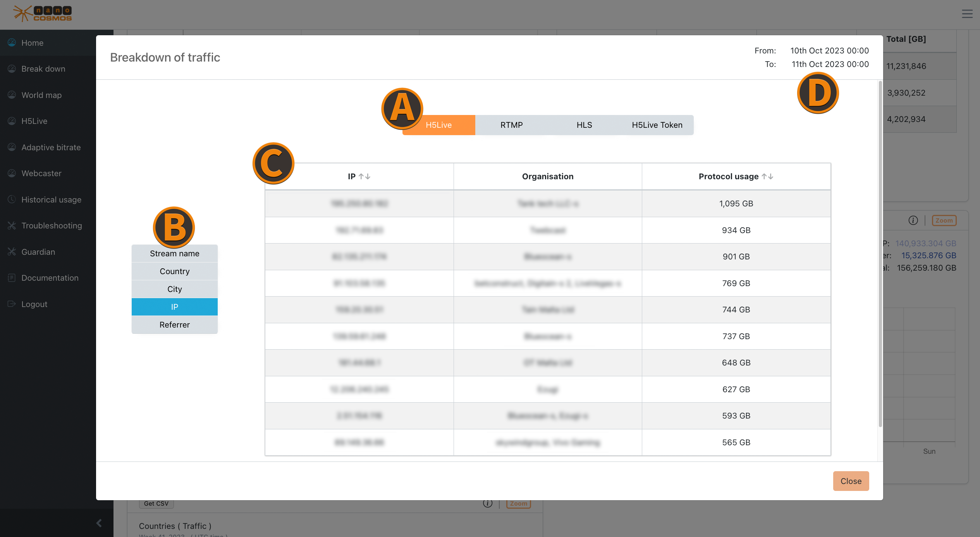Click the 565 GB usage cell
This screenshot has width=980, height=537.
(736, 442)
